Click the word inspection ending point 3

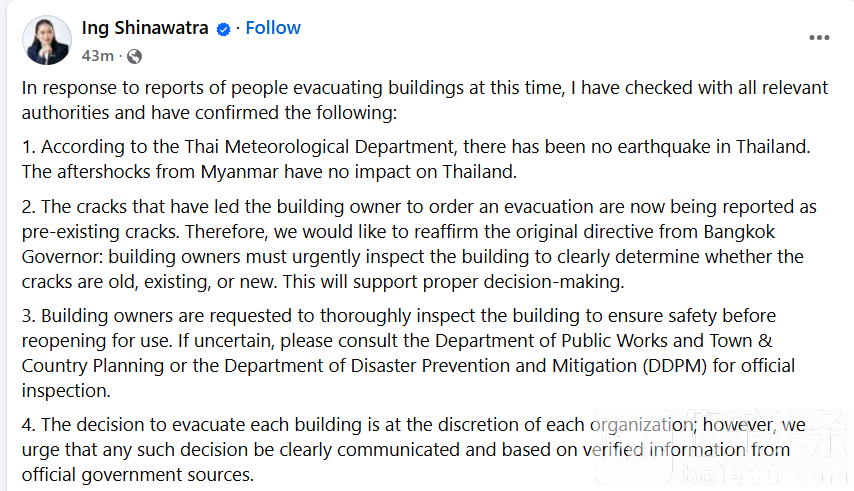click(66, 391)
